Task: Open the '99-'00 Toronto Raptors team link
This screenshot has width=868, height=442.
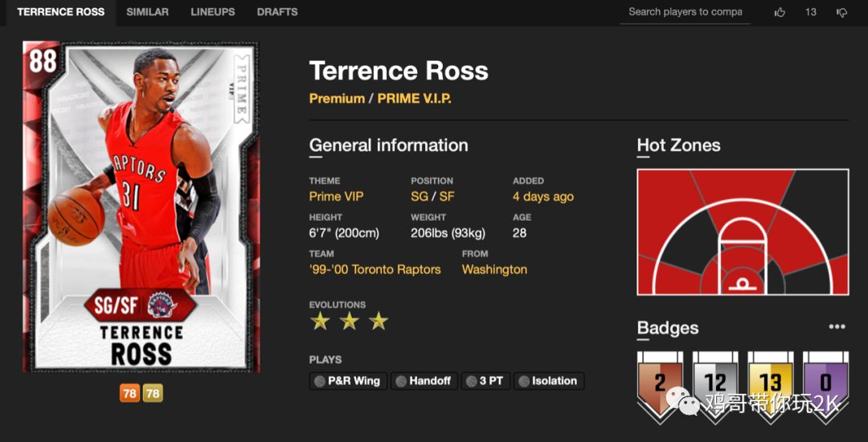Action: [x=375, y=270]
